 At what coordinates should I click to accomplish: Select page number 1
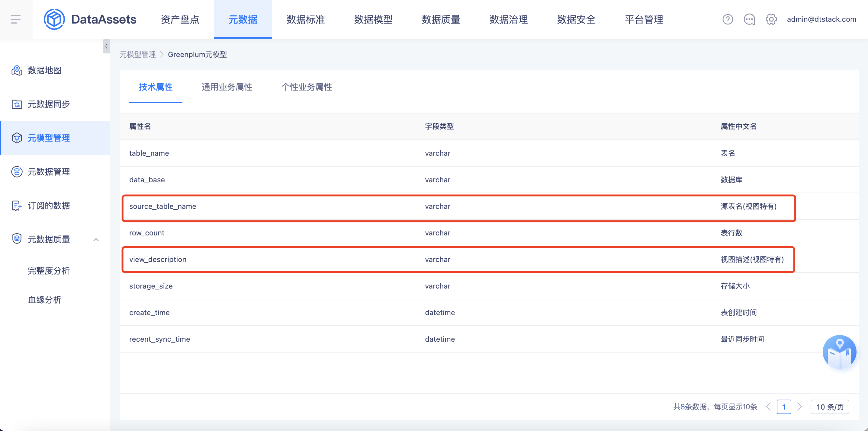click(x=784, y=407)
